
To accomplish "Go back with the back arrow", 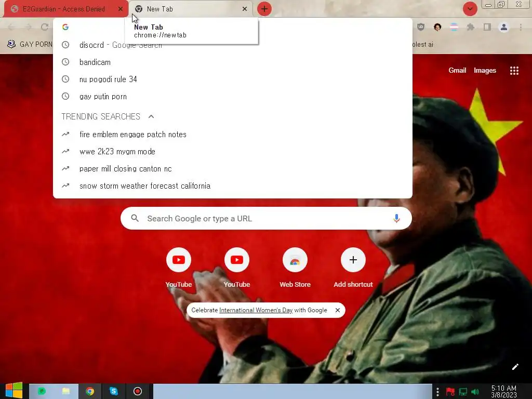I will pos(11,27).
